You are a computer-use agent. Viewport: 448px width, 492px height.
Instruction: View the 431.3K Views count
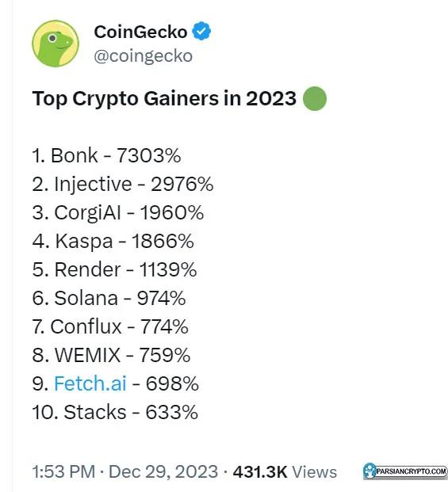point(285,472)
